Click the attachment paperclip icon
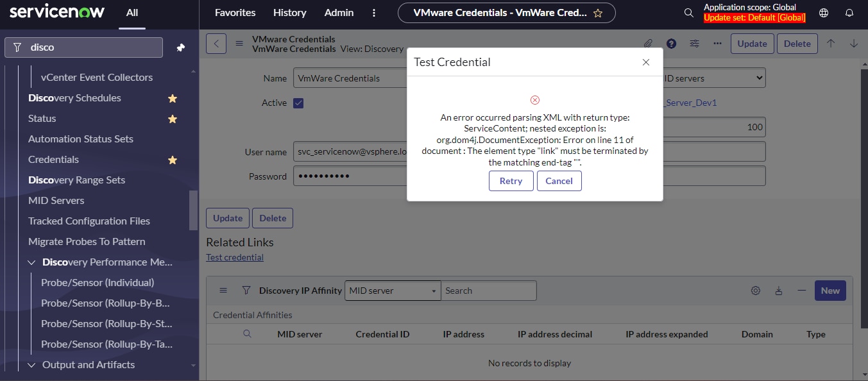Screen dimensions: 868x381 coord(649,44)
